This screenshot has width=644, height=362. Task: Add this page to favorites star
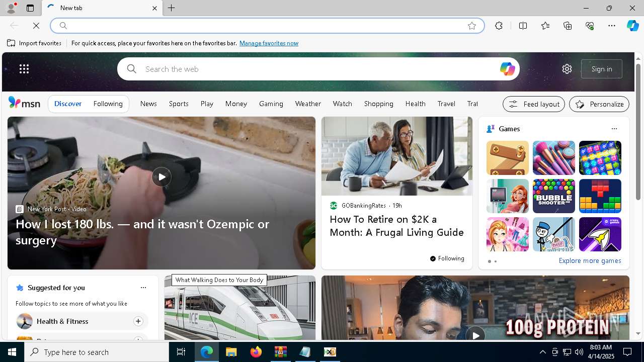pyautogui.click(x=472, y=26)
